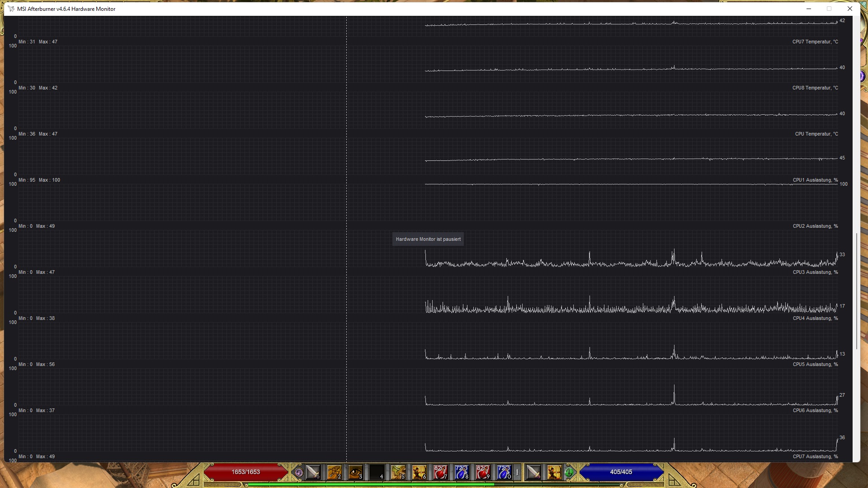Drink the red health potion in slot 7

(440, 473)
